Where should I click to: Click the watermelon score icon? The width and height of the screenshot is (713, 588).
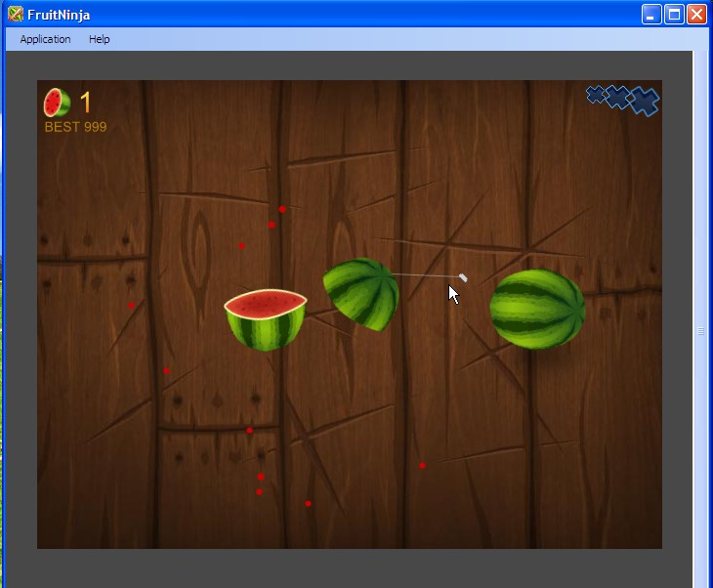pos(57,103)
